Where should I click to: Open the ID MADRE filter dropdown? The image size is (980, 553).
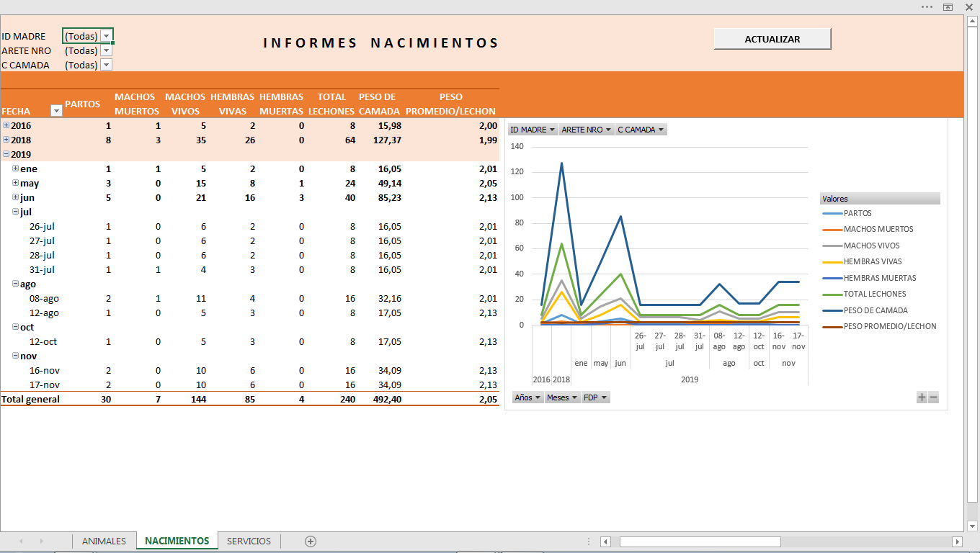[x=106, y=36]
